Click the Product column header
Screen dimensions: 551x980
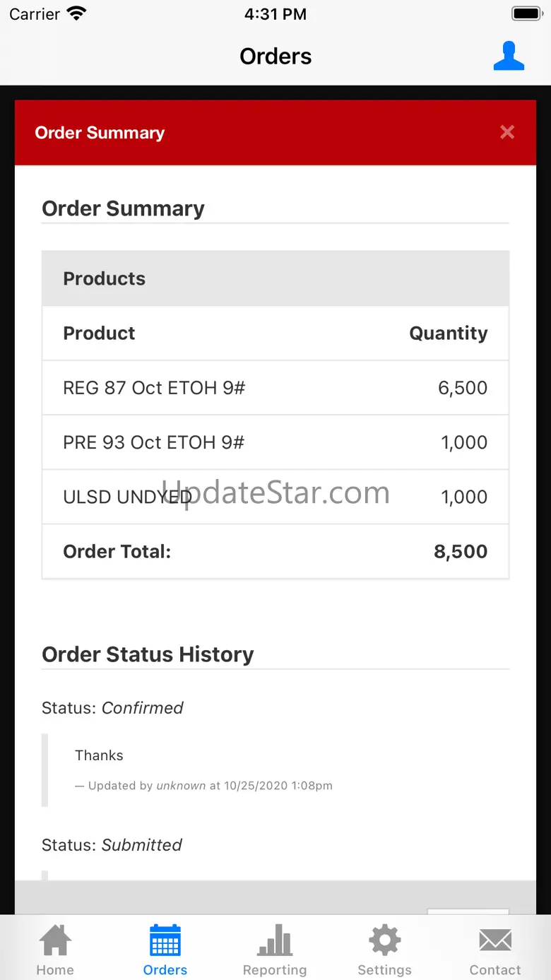coord(99,333)
